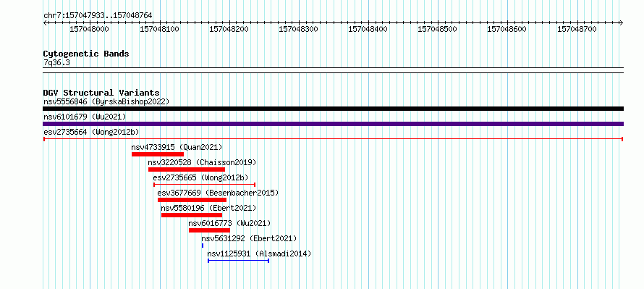Click the nsv5556846 (ByrskaBishop2022) variant label
The height and width of the screenshot is (289, 644).
point(106,101)
